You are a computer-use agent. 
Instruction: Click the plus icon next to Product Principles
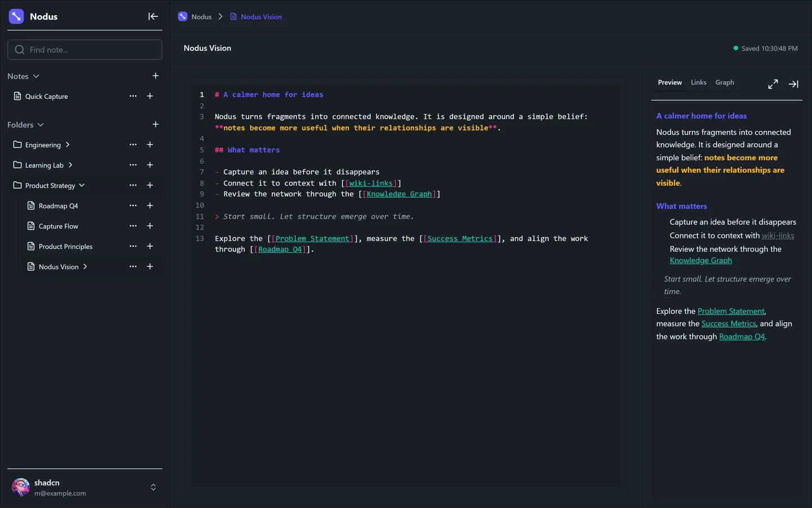[x=150, y=246]
